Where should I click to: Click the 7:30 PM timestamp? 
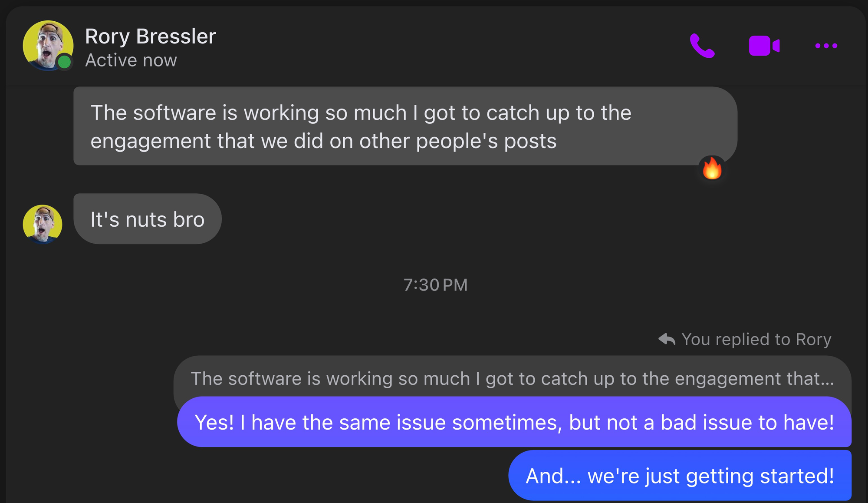coord(435,285)
